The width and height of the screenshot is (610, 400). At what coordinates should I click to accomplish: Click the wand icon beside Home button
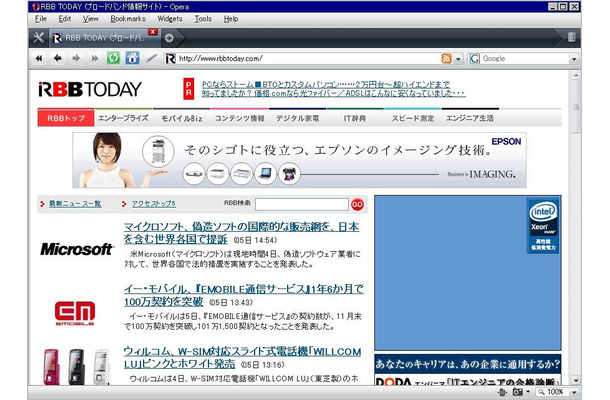pos(151,58)
